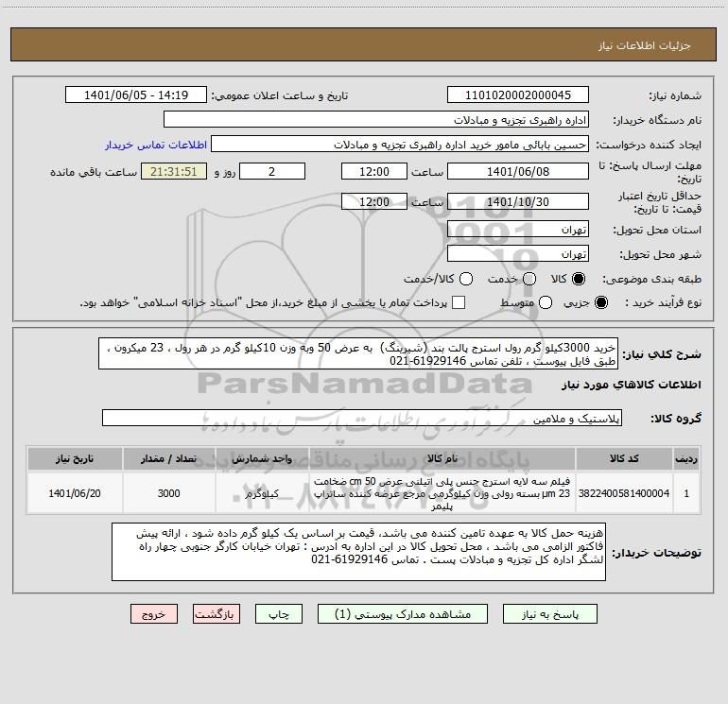Click the تاریخ نیاز column header

[75, 458]
